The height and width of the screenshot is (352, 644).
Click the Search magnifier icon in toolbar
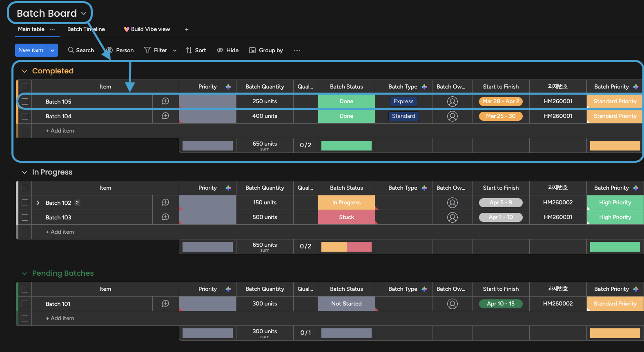pyautogui.click(x=71, y=50)
